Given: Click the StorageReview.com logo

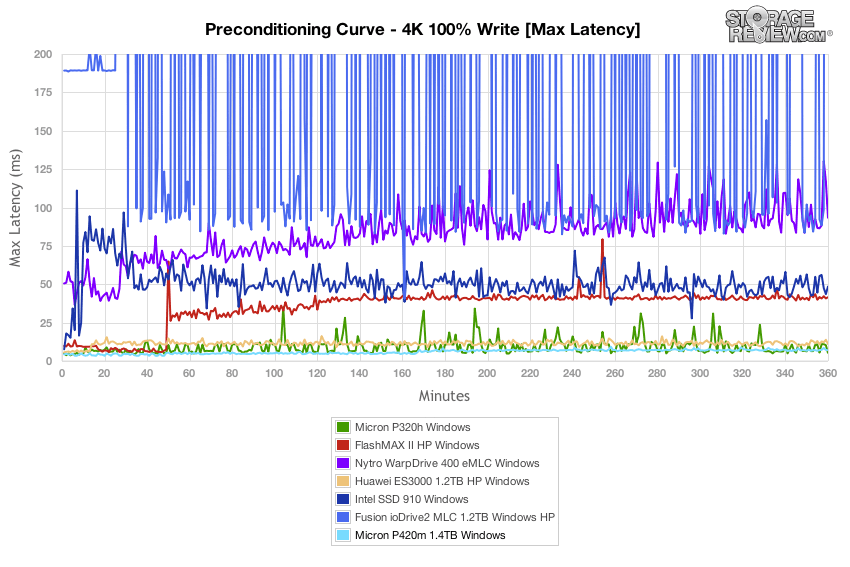Looking at the screenshot, I should point(778,25).
